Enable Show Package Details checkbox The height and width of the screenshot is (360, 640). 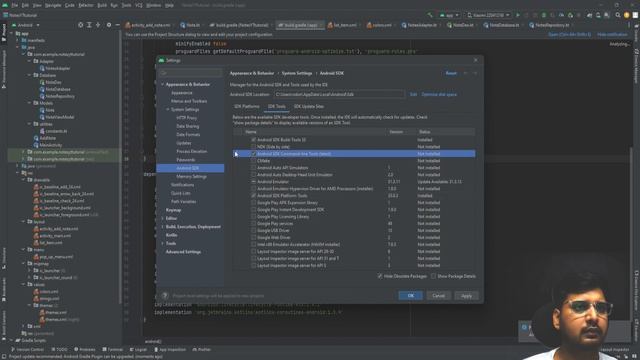(433, 276)
